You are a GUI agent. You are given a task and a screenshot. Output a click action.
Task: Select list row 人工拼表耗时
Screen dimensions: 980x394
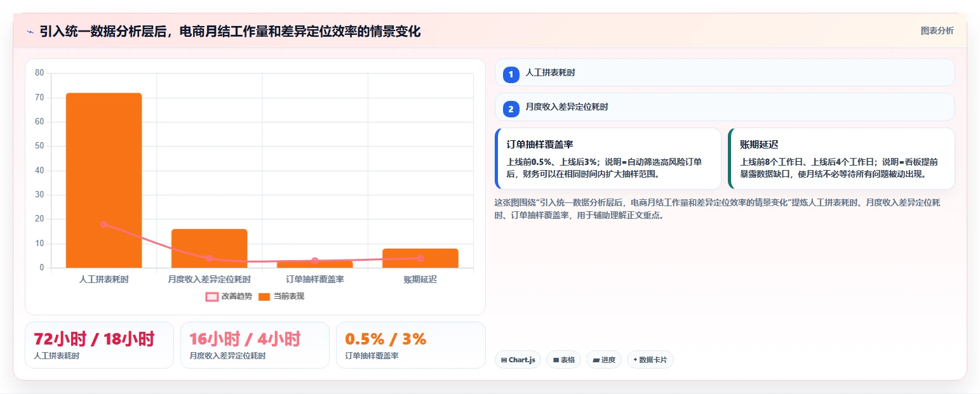point(725,72)
